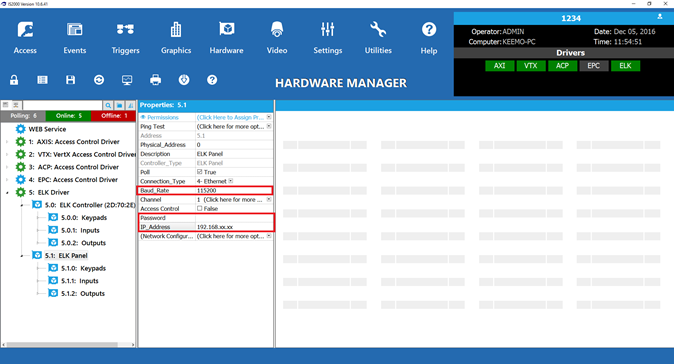Click the download circle toolbar icon

coord(184,80)
